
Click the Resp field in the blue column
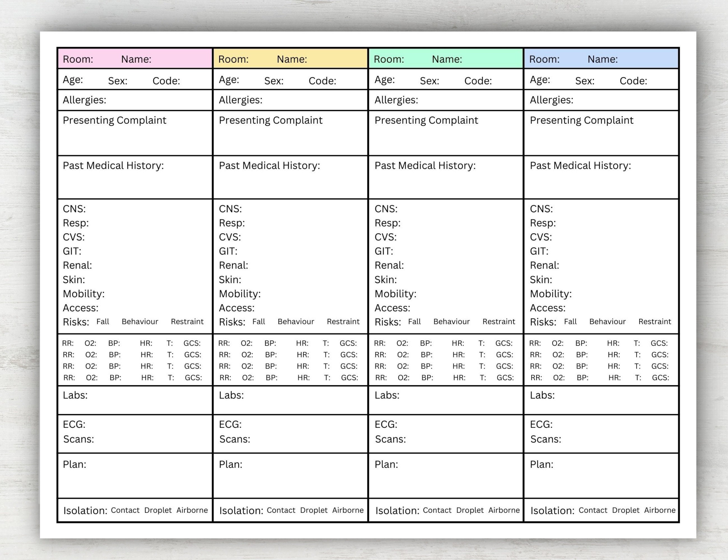point(543,223)
